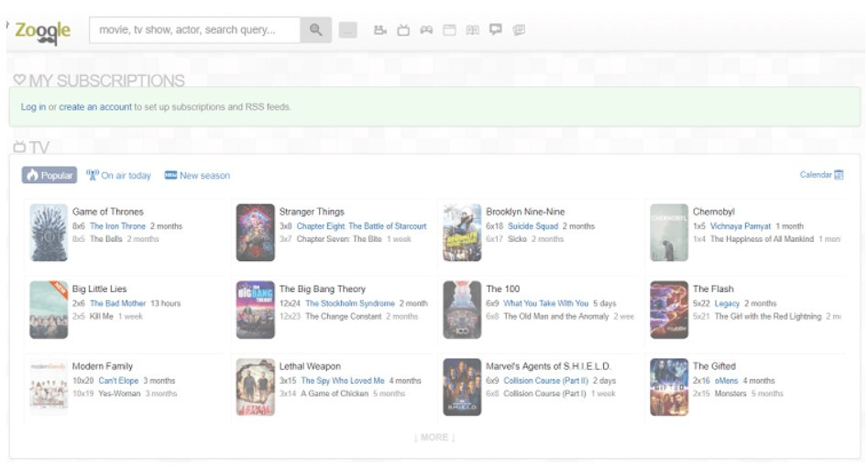The height and width of the screenshot is (469, 868).
Task: Open episode The Stockholm Syndrome
Action: [x=350, y=303]
